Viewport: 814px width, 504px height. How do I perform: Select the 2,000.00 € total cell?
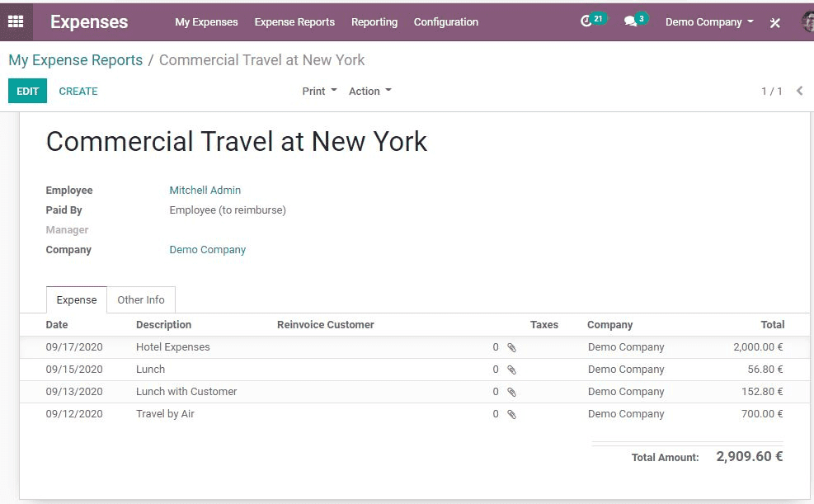click(758, 346)
